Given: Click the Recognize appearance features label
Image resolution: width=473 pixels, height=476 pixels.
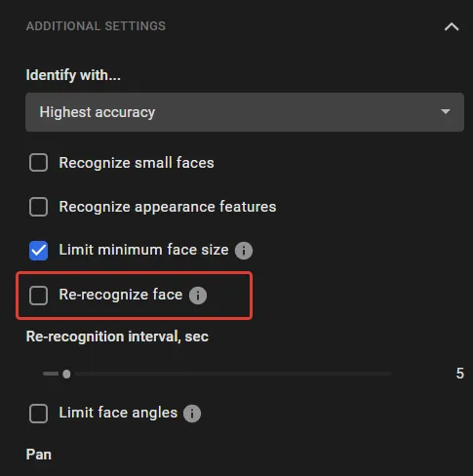Looking at the screenshot, I should point(168,207).
